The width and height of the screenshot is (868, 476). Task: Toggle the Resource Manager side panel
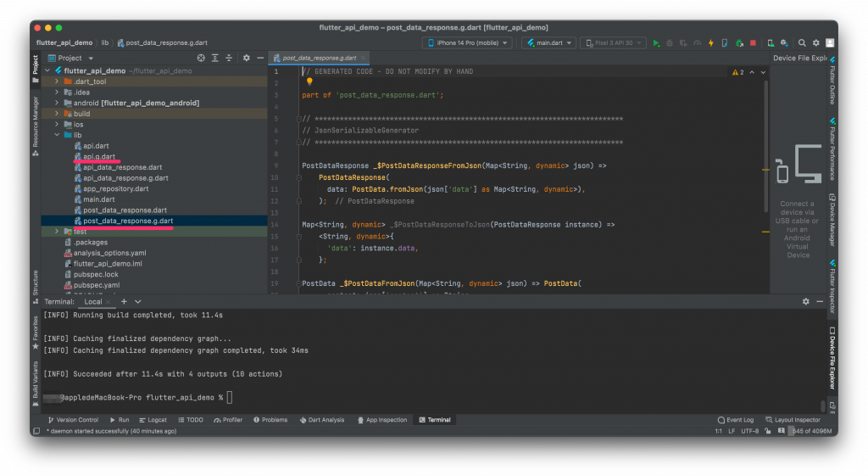pos(36,121)
